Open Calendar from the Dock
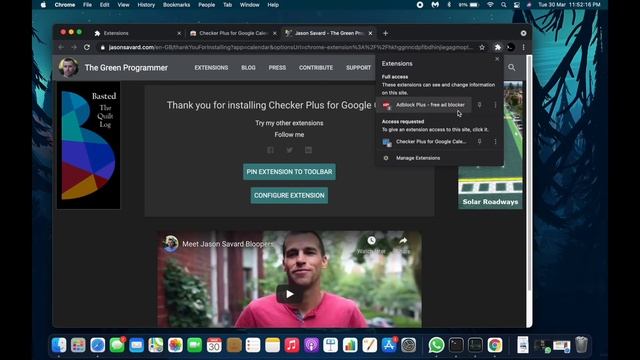This screenshot has width=640, height=360. click(x=214, y=345)
